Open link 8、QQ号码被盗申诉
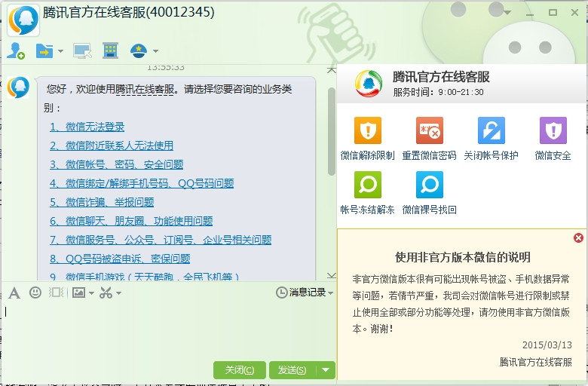The height and width of the screenshot is (386, 588). 120,259
